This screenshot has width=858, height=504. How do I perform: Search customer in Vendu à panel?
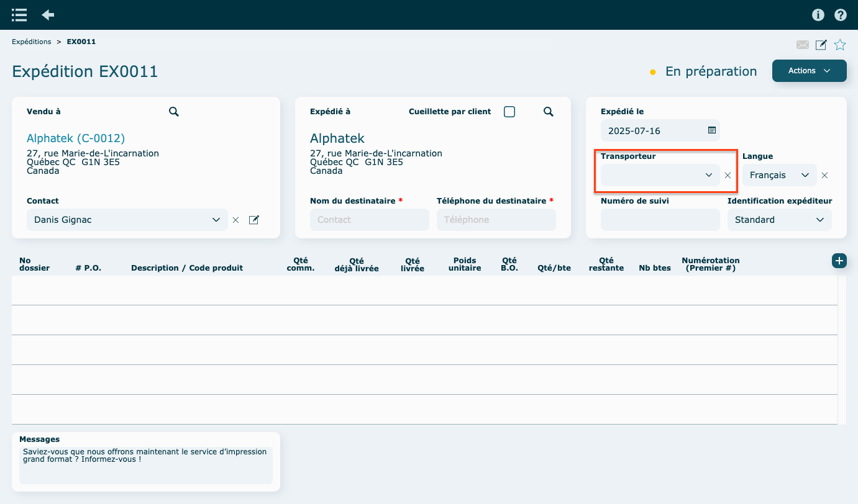pyautogui.click(x=174, y=112)
